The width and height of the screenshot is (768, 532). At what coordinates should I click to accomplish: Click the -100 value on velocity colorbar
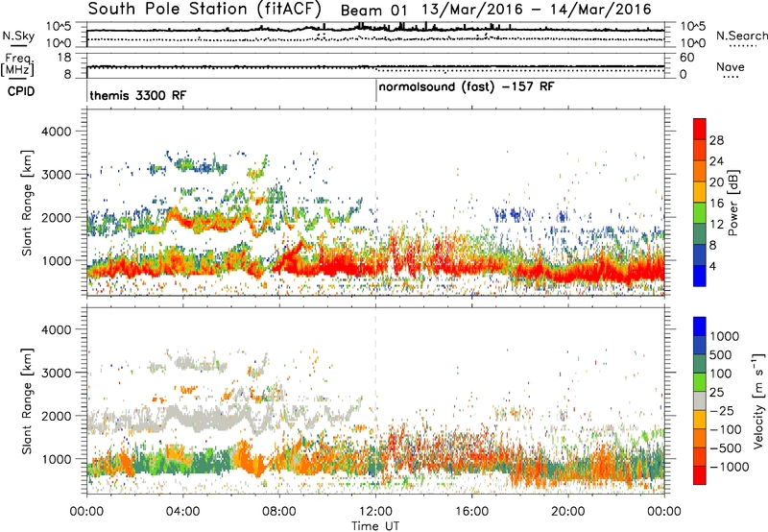point(726,429)
